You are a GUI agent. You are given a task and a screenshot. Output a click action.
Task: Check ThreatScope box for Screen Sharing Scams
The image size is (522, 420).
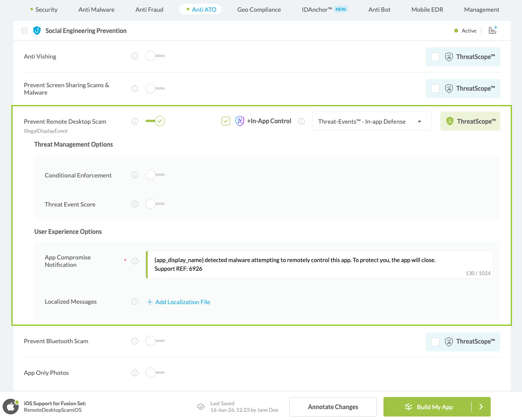(435, 89)
